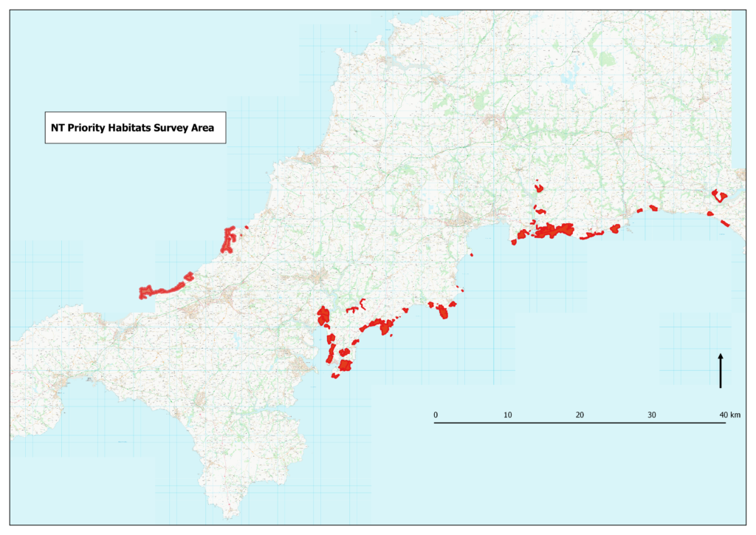Select the 10 label on the scale bar
756x535 pixels.
click(x=508, y=415)
